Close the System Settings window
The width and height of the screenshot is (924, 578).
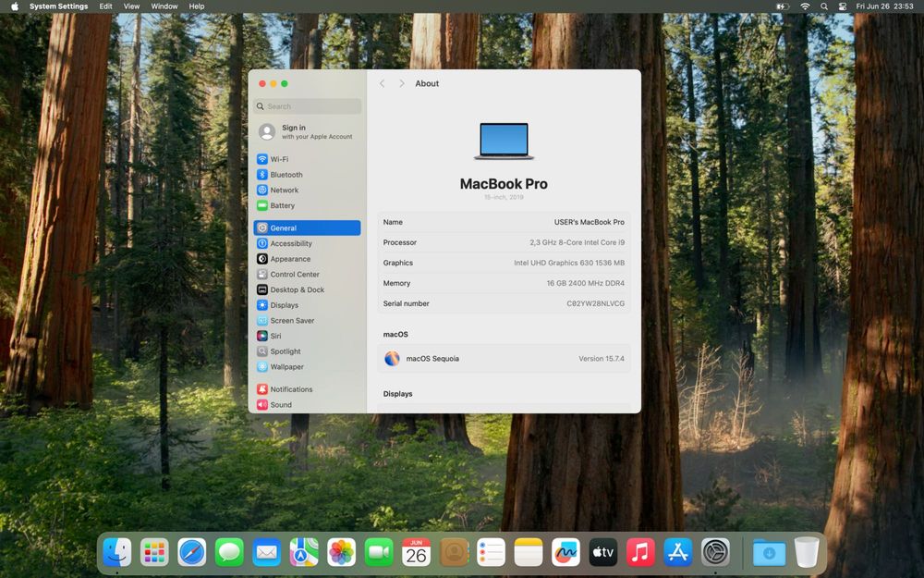tap(262, 84)
